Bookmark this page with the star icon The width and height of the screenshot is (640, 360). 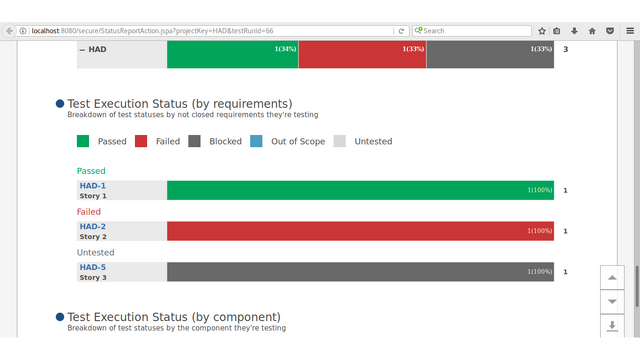tap(542, 31)
